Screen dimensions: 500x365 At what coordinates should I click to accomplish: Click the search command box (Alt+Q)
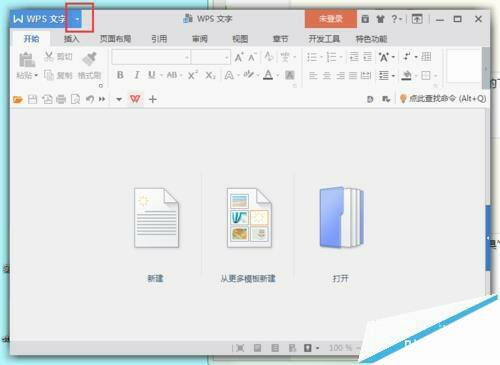pos(442,99)
